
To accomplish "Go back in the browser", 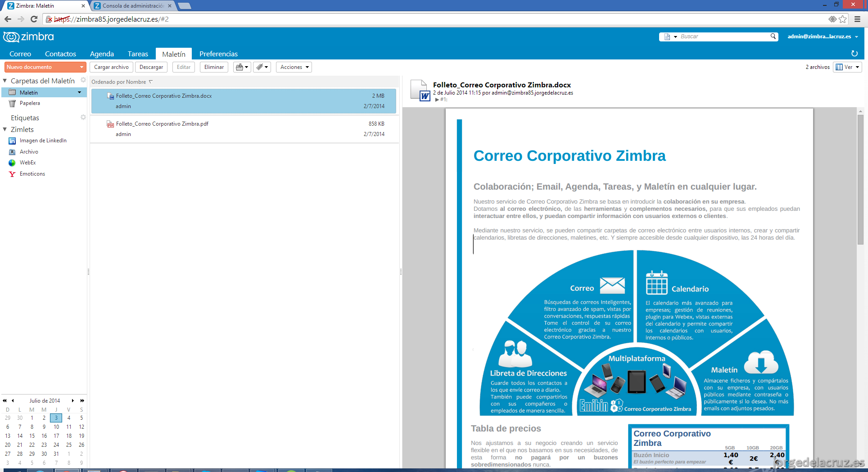I will click(x=8, y=19).
